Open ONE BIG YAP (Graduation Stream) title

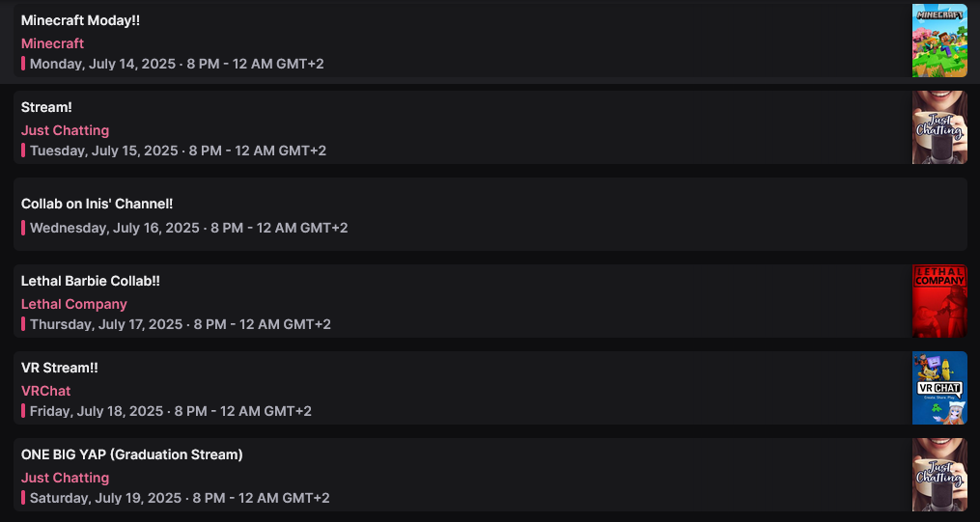pos(132,454)
